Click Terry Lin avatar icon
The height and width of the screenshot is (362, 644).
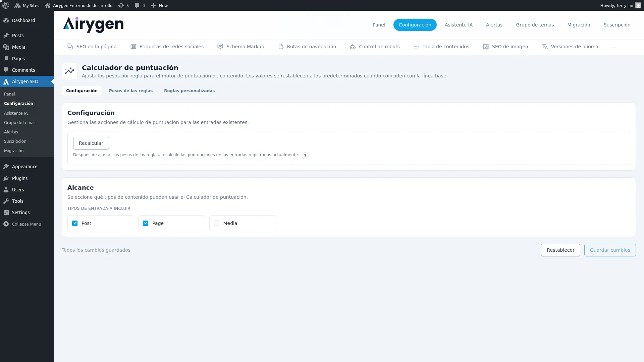click(x=638, y=5)
